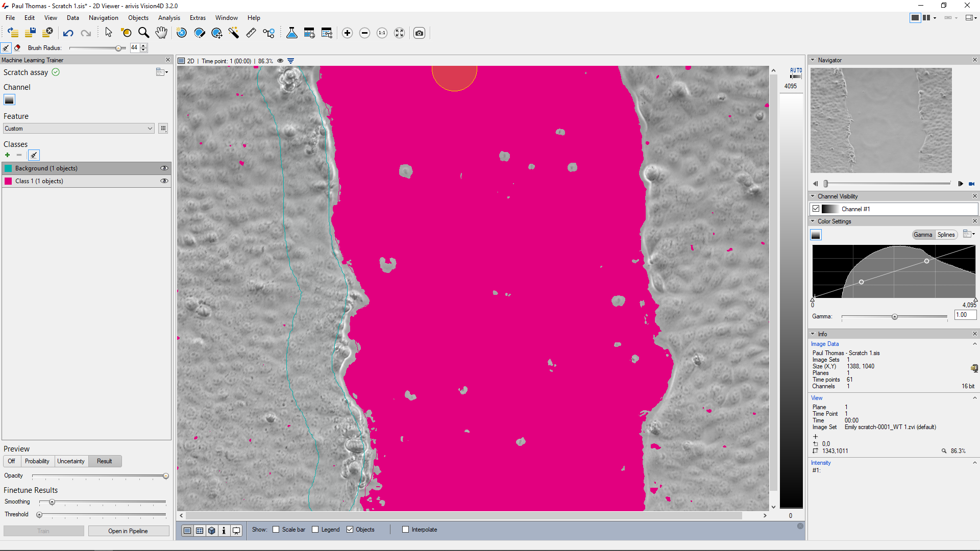The image size is (980, 551).
Task: Select the arrow pointer tool
Action: [x=108, y=33]
